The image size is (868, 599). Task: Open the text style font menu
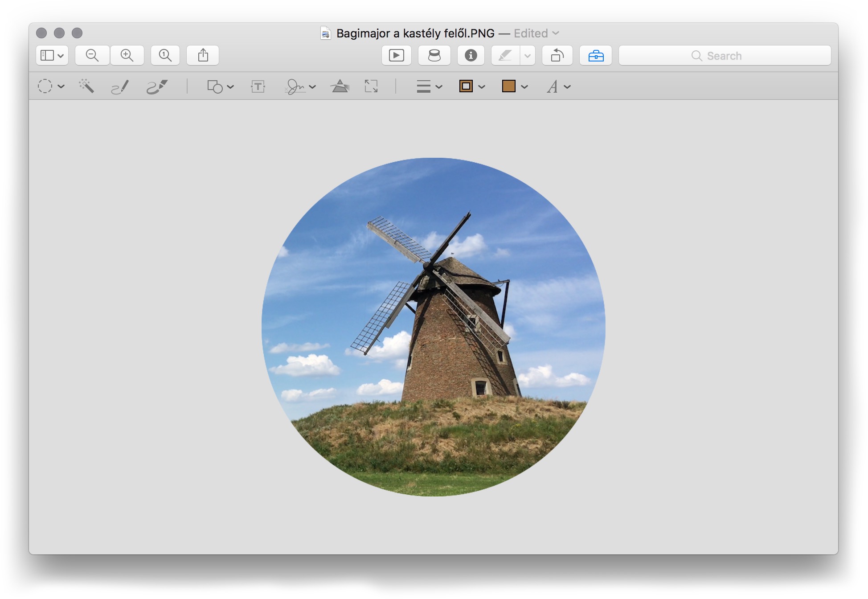pyautogui.click(x=559, y=86)
